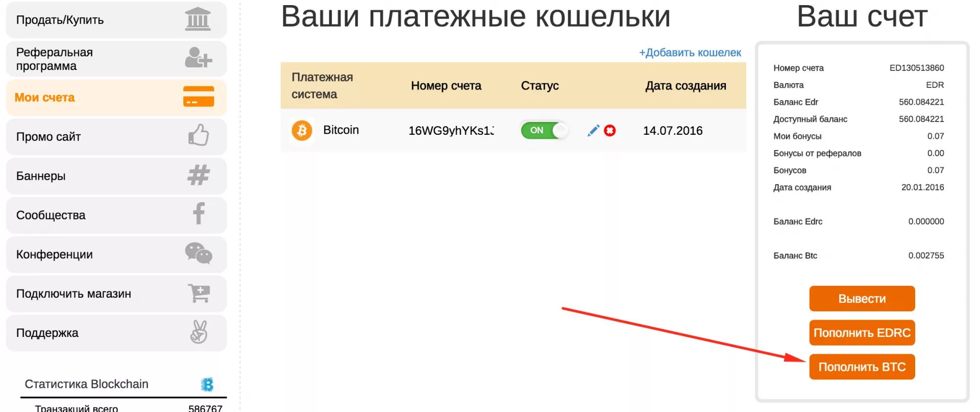Click the blue blockchain statistics icon
The width and height of the screenshot is (980, 412).
207,384
